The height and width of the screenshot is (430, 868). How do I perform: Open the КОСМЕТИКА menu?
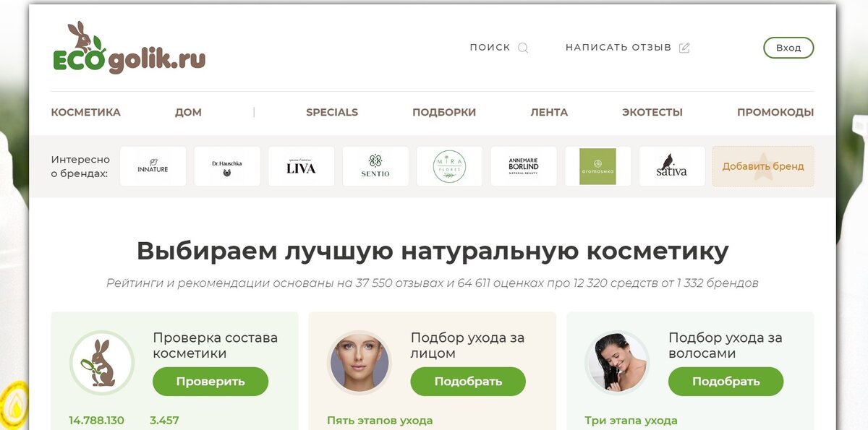tap(85, 112)
